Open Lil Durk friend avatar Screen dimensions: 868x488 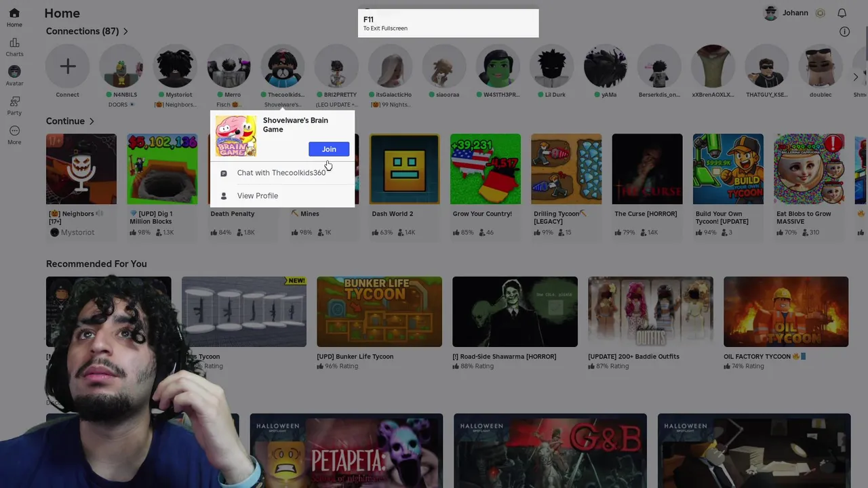coord(551,66)
